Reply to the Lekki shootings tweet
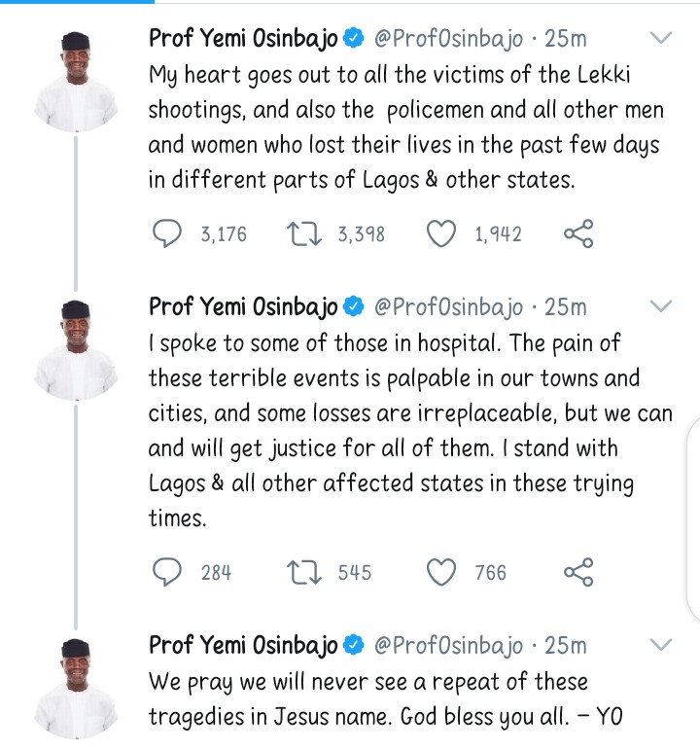The height and width of the screenshot is (750, 700). 171,233
